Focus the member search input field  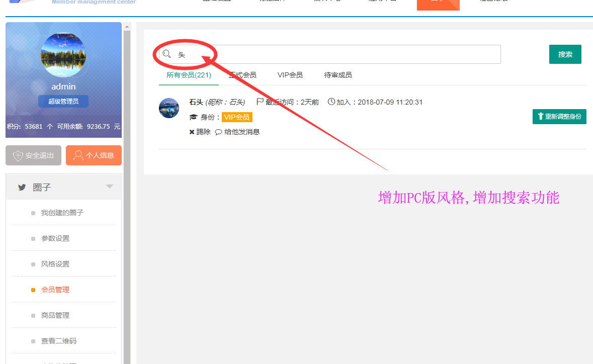coord(330,54)
